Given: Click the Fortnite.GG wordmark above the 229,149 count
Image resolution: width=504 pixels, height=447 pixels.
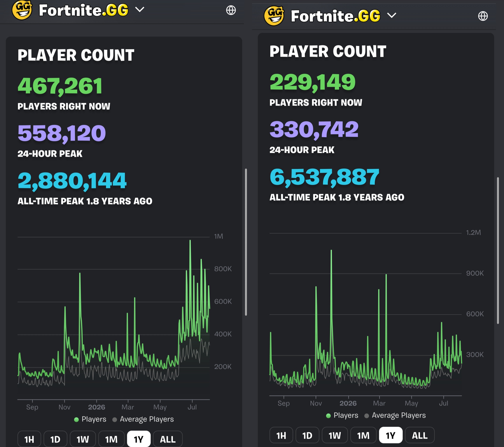Looking at the screenshot, I should pyautogui.click(x=336, y=16).
